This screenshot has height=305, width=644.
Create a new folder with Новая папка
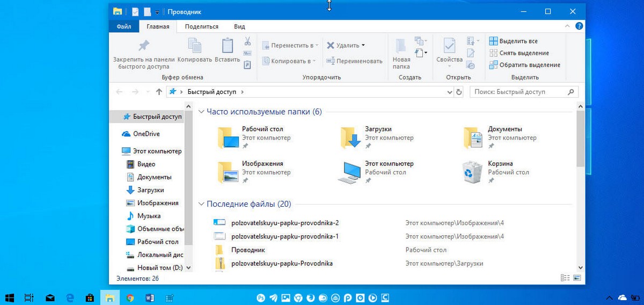[x=401, y=54]
